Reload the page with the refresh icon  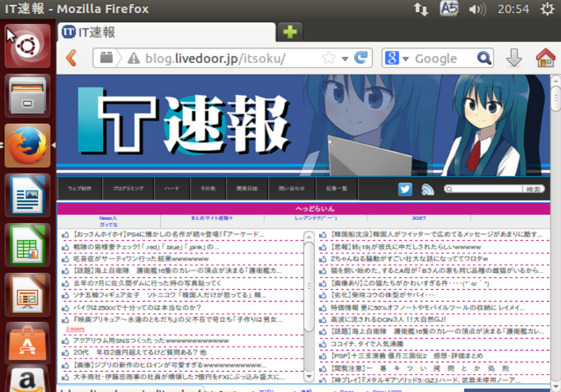[361, 57]
